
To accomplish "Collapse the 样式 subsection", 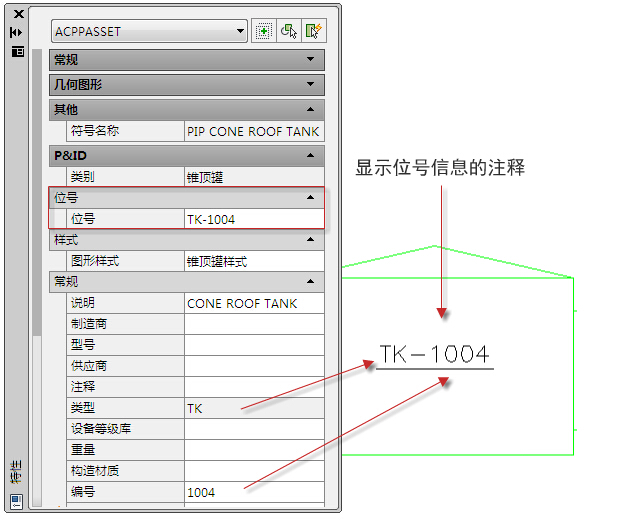I will pyautogui.click(x=311, y=240).
